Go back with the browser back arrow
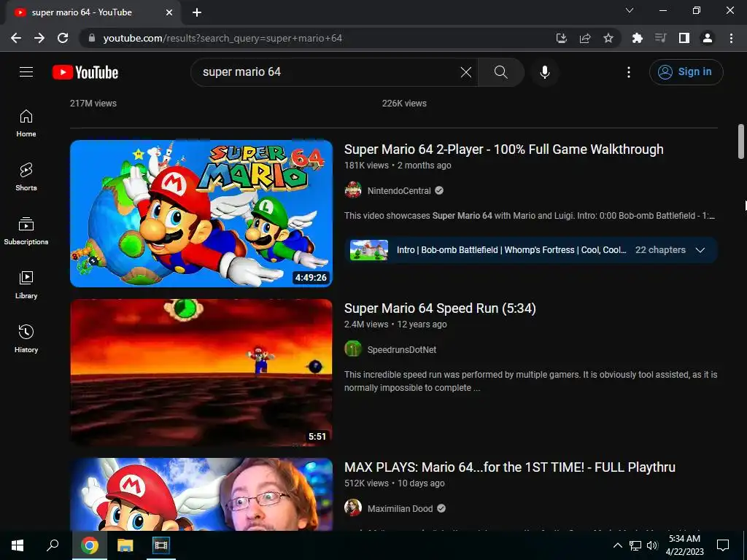747x560 pixels. [16, 38]
